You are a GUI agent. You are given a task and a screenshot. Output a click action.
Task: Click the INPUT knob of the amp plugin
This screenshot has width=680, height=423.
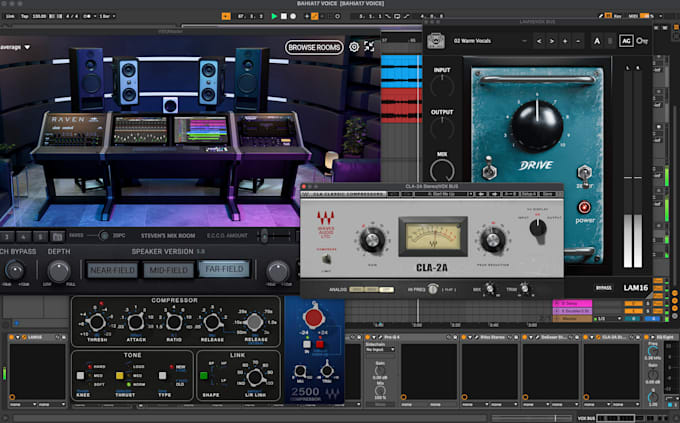[442, 86]
